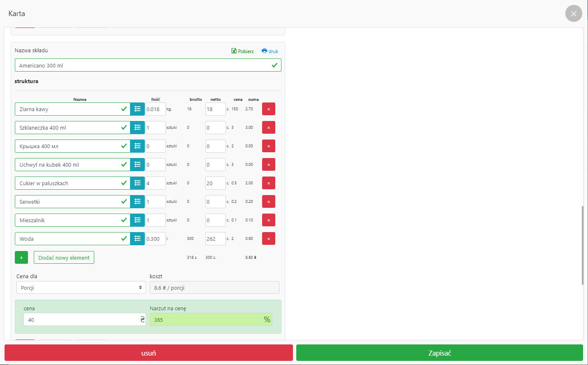Click the red usuń delete button

149,353
